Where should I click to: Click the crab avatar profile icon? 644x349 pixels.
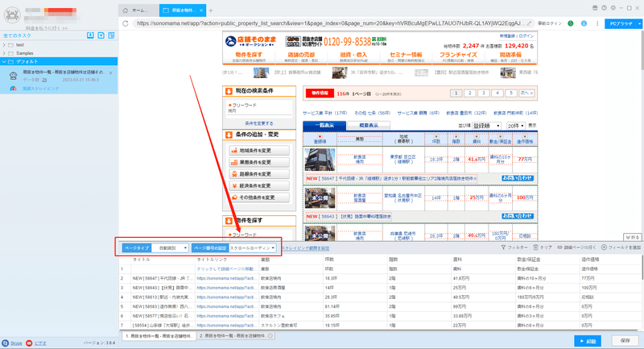pyautogui.click(x=12, y=15)
